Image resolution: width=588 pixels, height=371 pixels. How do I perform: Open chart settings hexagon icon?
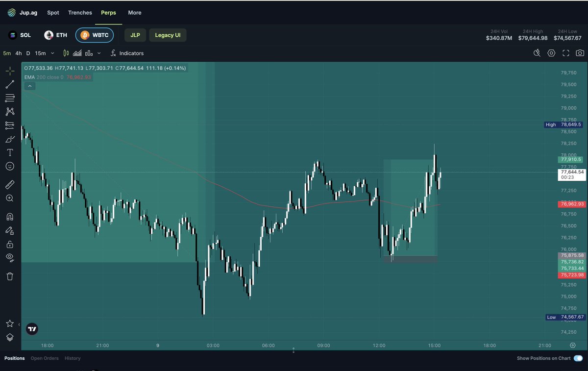(x=551, y=53)
